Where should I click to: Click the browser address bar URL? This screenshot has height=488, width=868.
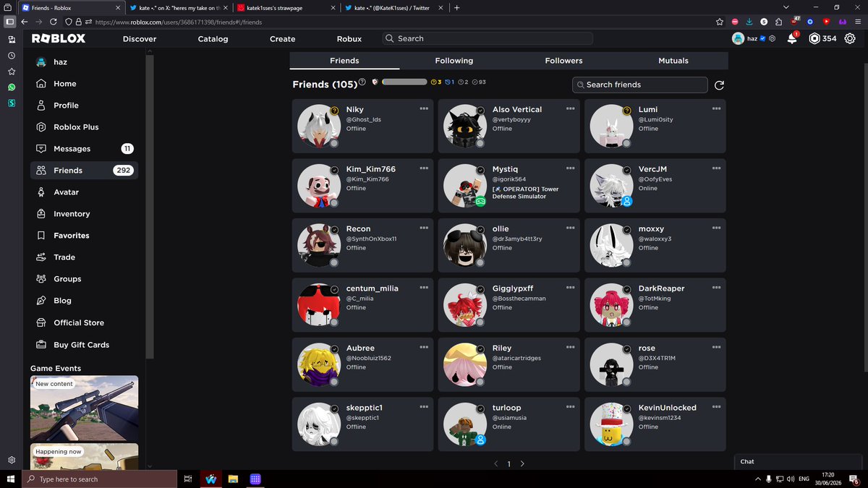click(x=179, y=22)
